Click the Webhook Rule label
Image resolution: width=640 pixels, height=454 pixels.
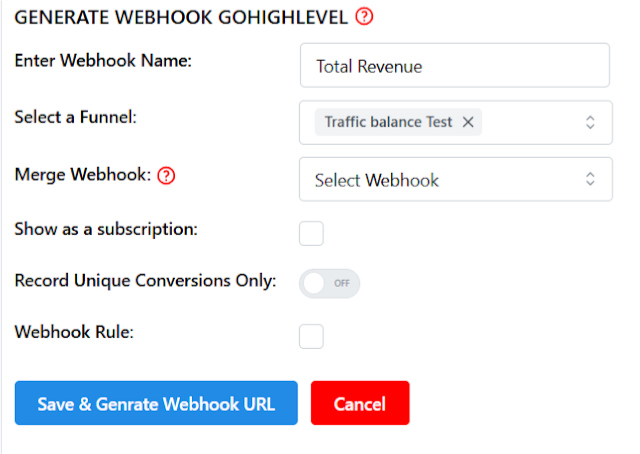(x=74, y=332)
